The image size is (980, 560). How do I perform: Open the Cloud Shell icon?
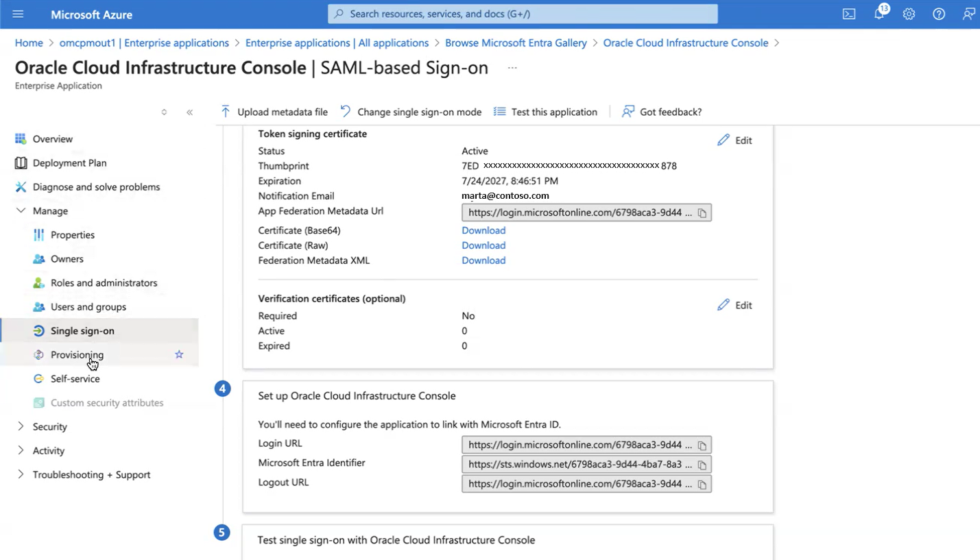(x=848, y=14)
